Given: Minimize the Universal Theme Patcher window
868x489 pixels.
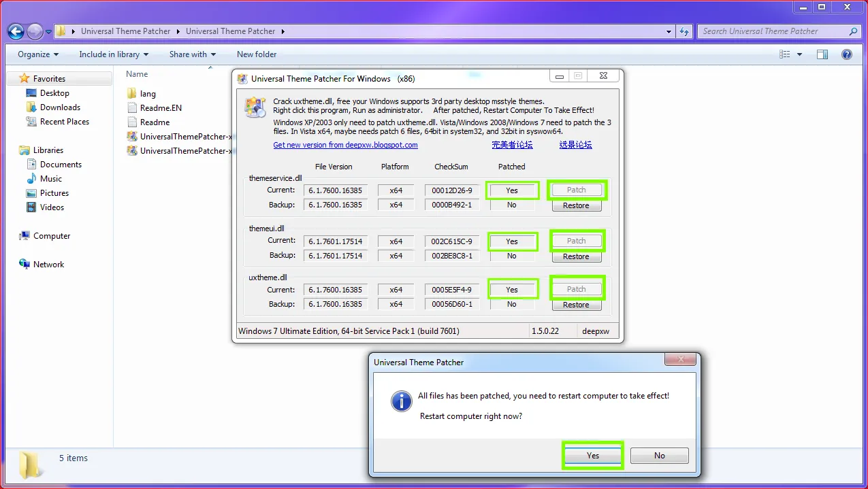Looking at the screenshot, I should (559, 76).
